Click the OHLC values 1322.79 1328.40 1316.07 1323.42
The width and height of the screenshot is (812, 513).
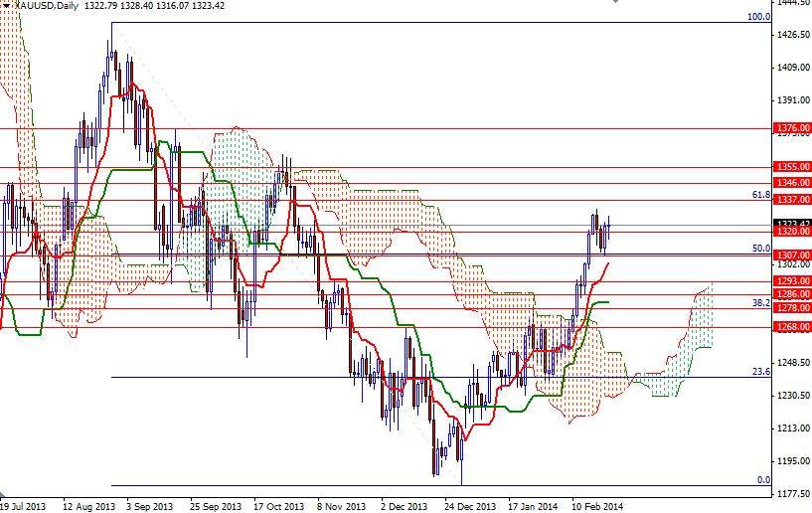coord(154,6)
